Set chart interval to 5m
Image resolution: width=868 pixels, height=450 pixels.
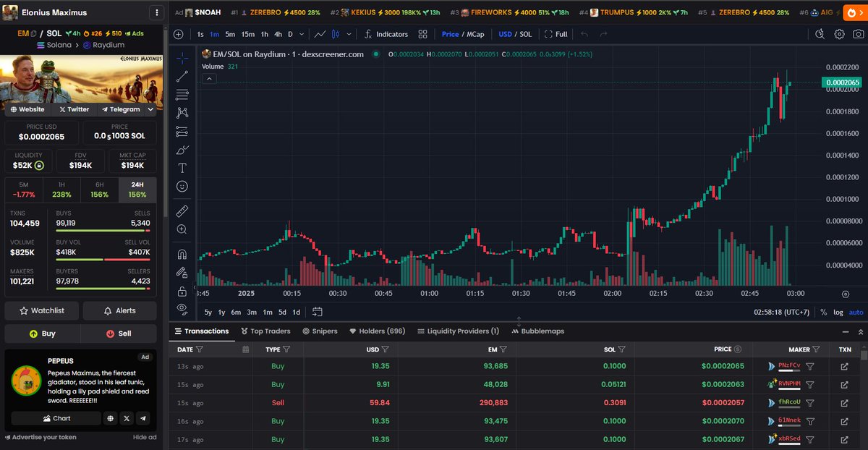pyautogui.click(x=230, y=34)
